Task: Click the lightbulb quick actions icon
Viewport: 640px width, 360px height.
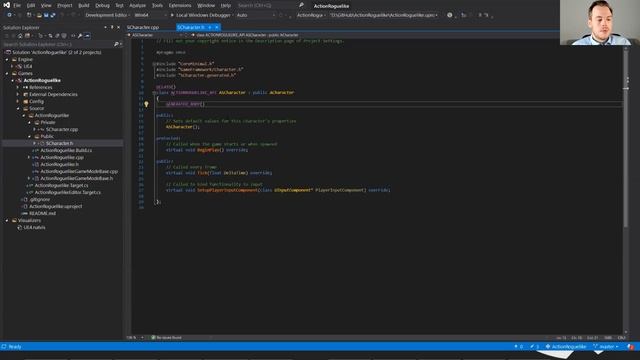Action: (146, 104)
